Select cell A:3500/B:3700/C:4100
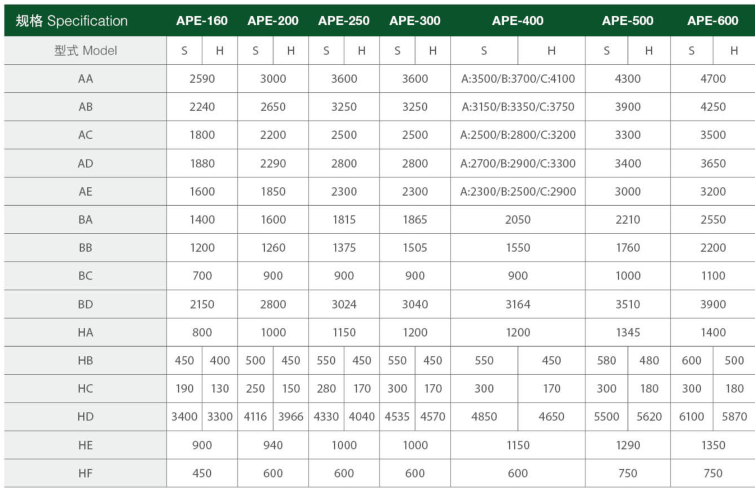755x488 pixels. click(518, 79)
